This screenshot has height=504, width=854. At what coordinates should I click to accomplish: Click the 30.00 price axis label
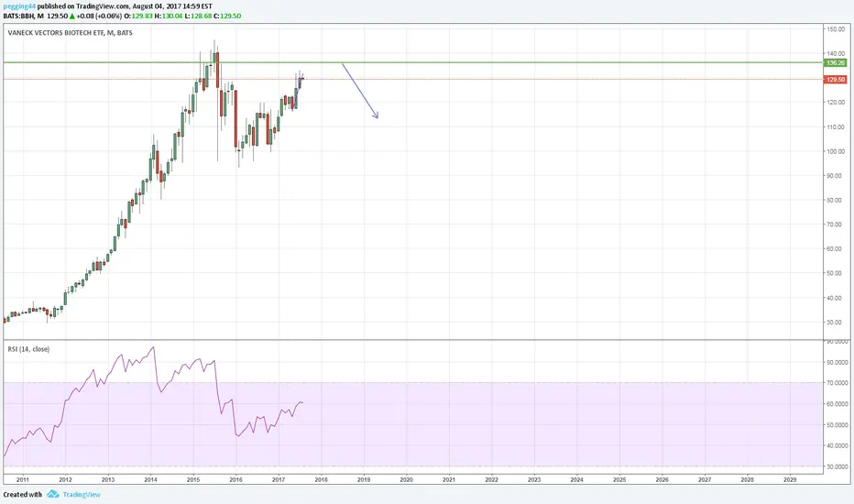(836, 323)
